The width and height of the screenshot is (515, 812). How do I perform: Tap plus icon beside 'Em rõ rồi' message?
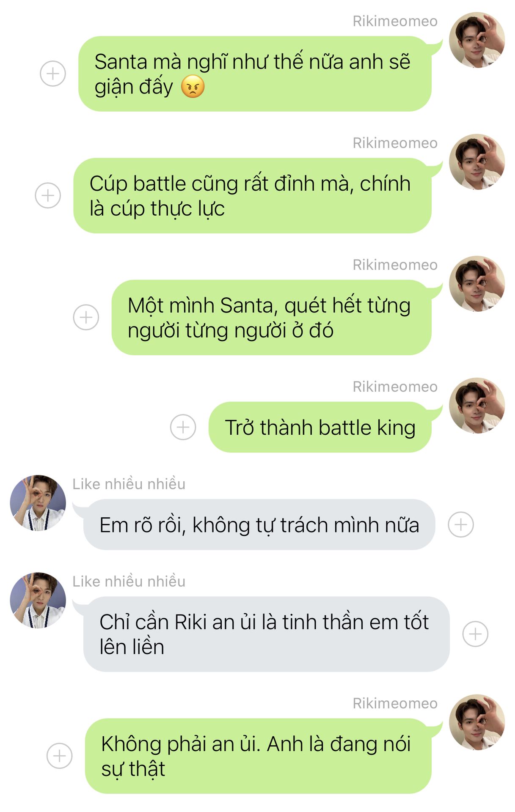(461, 524)
